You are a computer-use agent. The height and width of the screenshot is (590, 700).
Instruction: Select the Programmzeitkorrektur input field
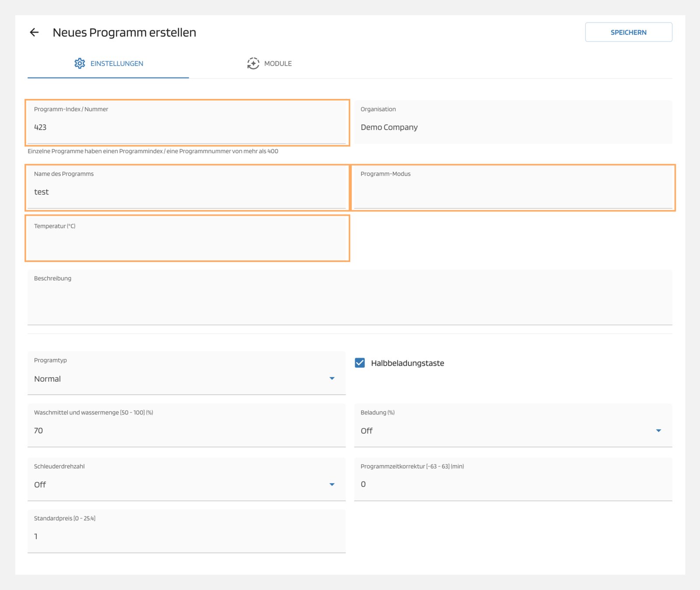pyautogui.click(x=513, y=485)
